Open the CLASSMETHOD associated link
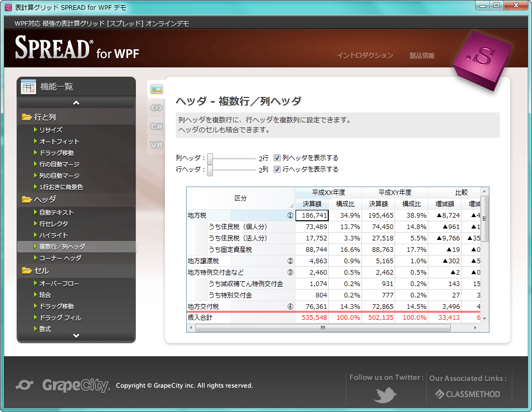The height and width of the screenshot is (412, 532). [x=467, y=394]
